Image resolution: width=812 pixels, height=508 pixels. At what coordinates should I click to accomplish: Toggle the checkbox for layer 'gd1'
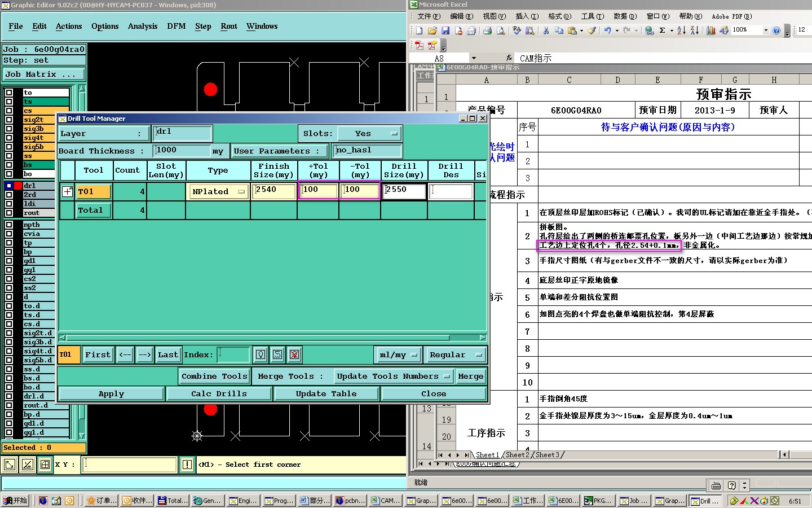click(9, 261)
